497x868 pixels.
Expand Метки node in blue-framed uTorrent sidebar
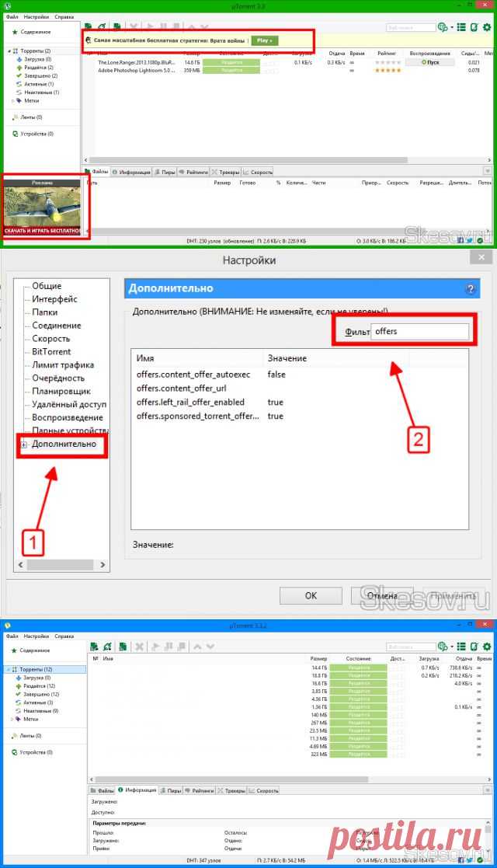point(12,719)
